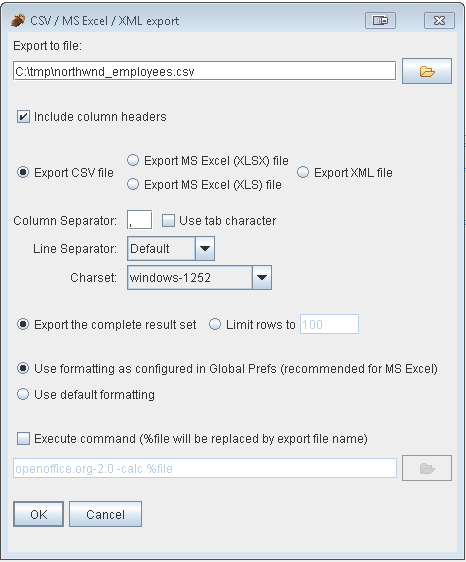Choose Export XML file option
This screenshot has width=466, height=562.
point(303,172)
